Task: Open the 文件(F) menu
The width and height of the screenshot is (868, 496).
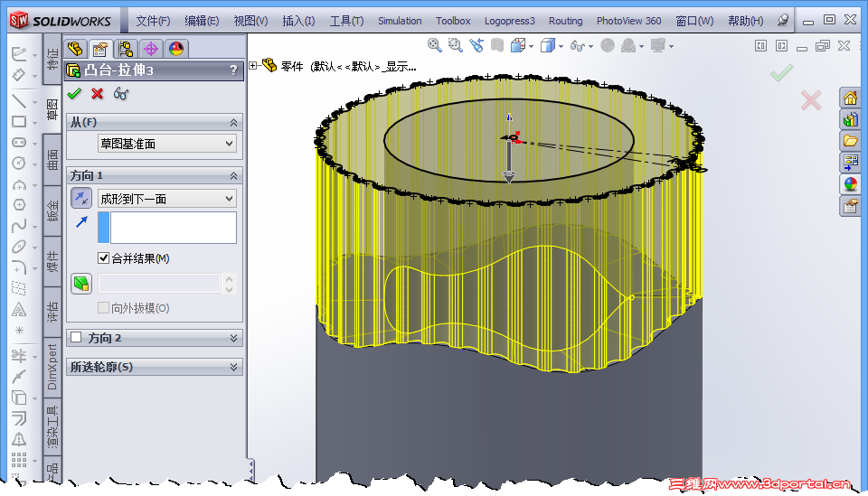Action: point(154,21)
